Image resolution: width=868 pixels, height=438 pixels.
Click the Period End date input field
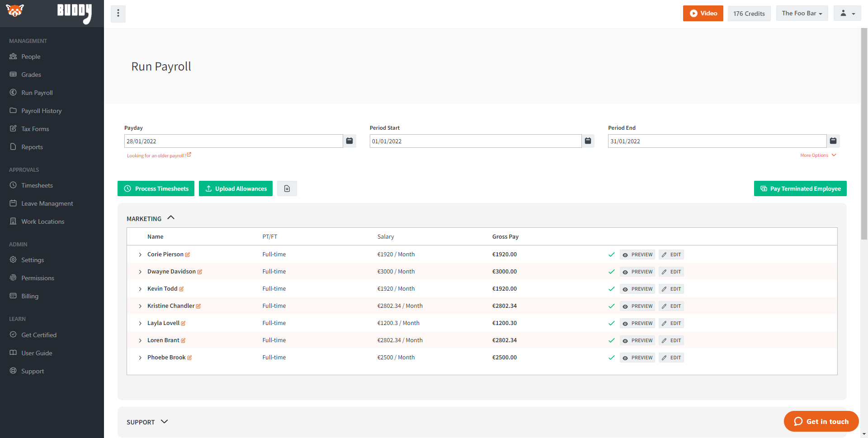(717, 141)
